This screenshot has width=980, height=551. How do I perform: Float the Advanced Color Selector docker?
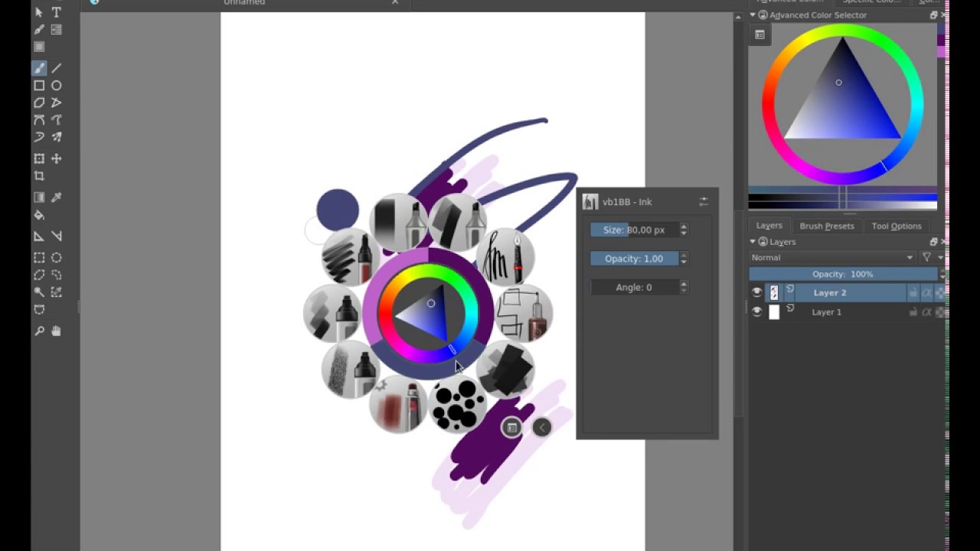click(x=933, y=15)
